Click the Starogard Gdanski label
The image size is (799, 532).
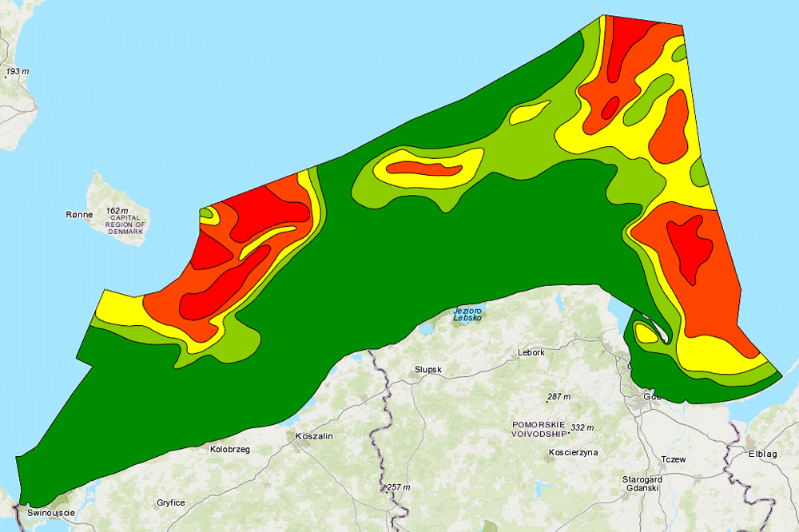pos(642,483)
